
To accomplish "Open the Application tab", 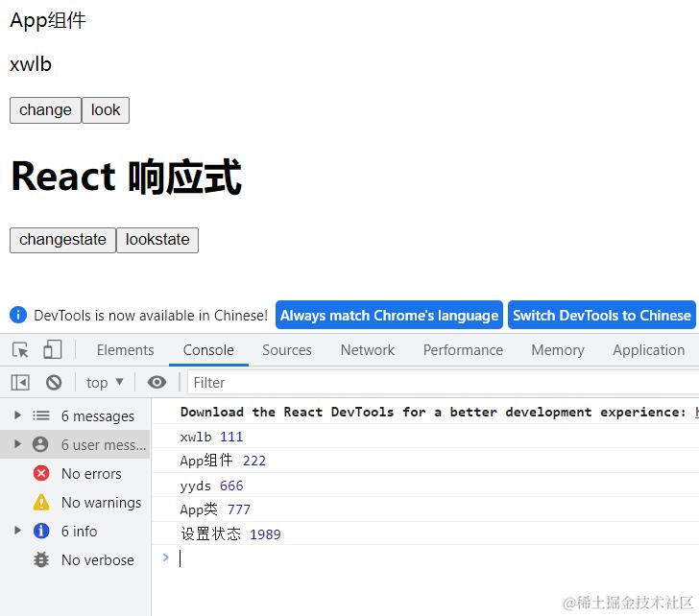I will point(649,350).
